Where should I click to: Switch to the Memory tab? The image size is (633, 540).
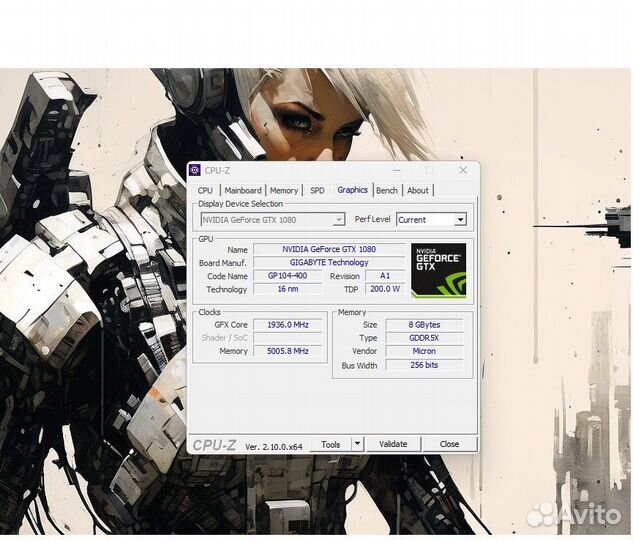(284, 190)
